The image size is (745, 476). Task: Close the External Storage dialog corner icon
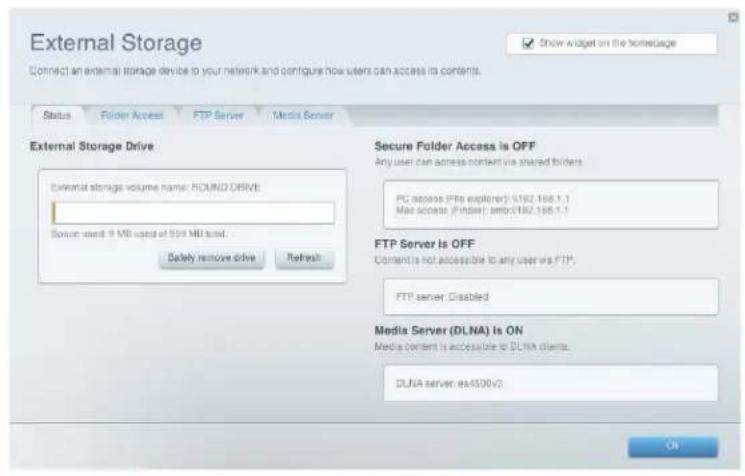coord(733,18)
